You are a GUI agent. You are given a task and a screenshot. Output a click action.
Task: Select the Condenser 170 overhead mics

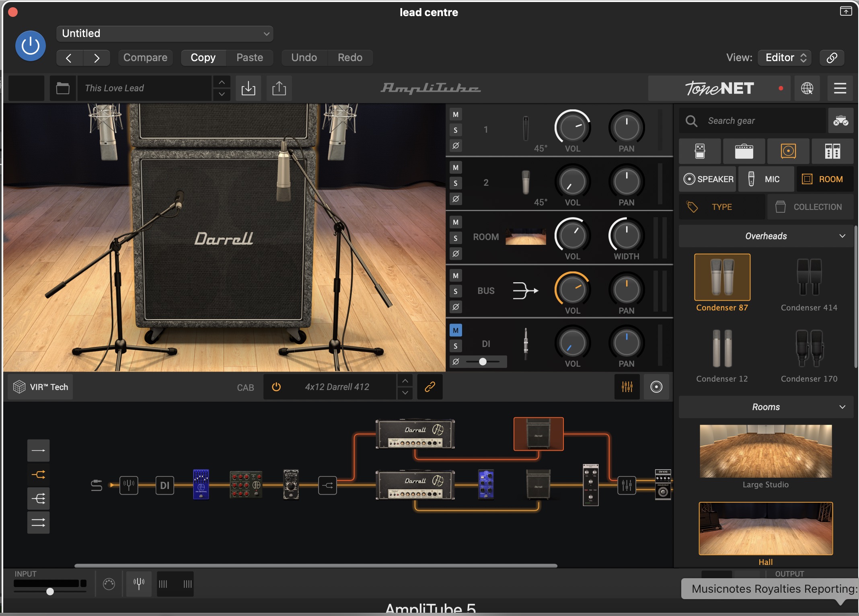coord(809,349)
